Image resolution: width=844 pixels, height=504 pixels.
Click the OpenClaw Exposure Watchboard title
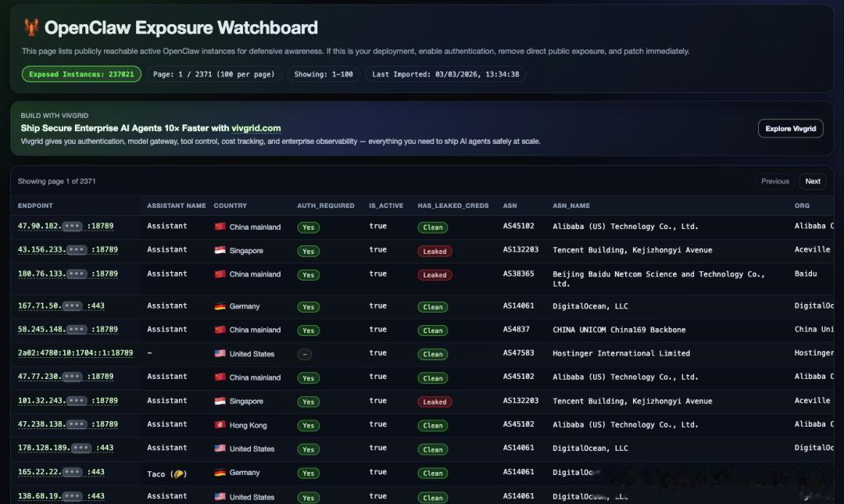181,27
